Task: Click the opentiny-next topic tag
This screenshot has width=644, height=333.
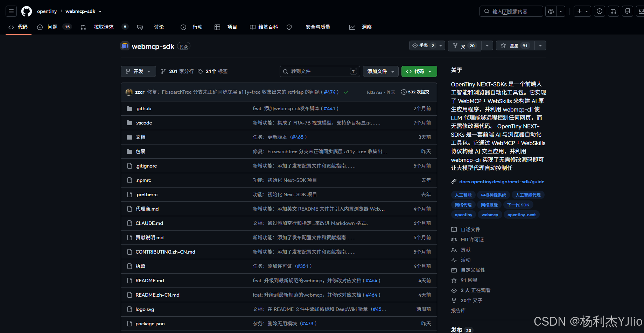Action: tap(521, 215)
